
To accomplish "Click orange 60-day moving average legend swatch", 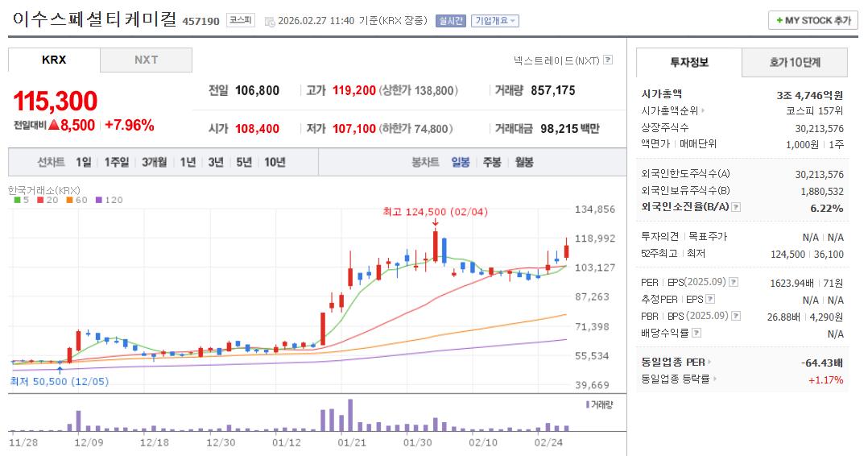I will click(69, 200).
